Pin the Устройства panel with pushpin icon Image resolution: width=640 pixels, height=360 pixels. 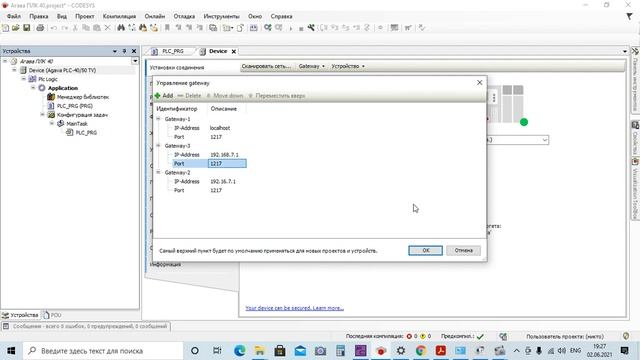(x=124, y=51)
